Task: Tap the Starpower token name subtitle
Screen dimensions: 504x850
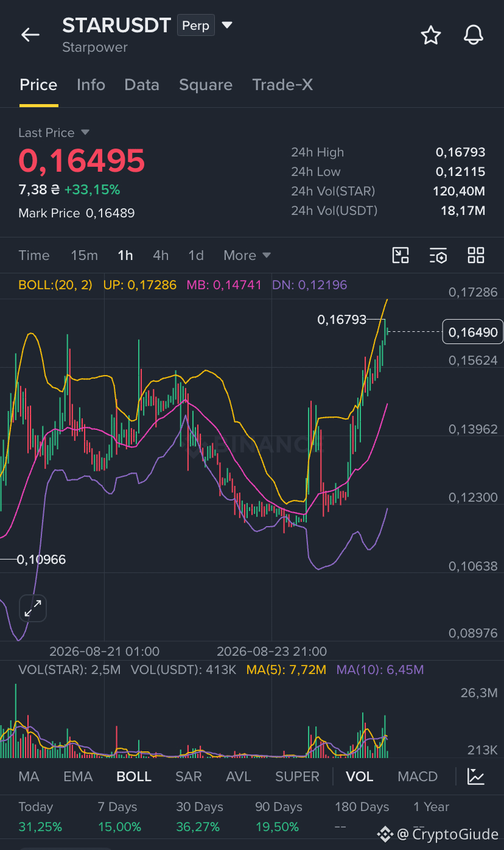Action: pos(95,47)
